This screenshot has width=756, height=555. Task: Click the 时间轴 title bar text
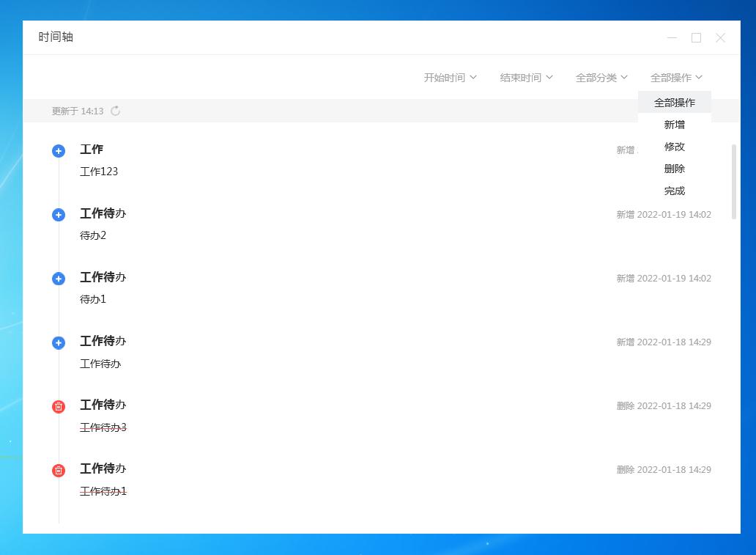[x=56, y=37]
